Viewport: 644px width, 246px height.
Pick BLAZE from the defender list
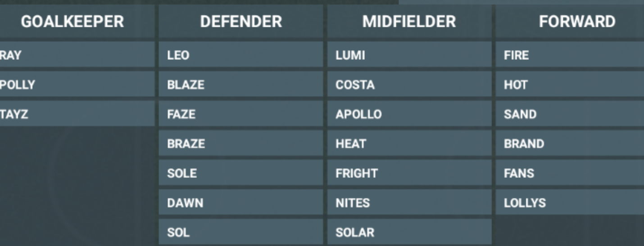[x=241, y=85]
